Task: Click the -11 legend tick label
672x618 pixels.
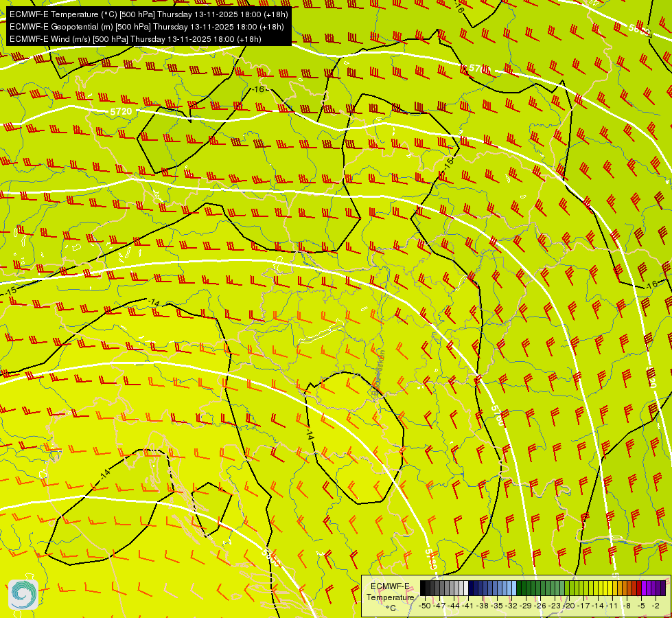Action: pos(612,606)
